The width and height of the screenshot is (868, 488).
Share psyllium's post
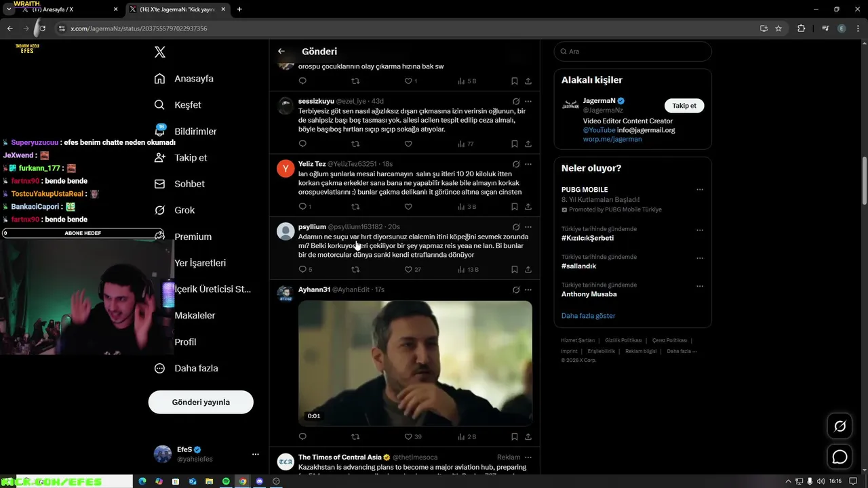pyautogui.click(x=528, y=269)
